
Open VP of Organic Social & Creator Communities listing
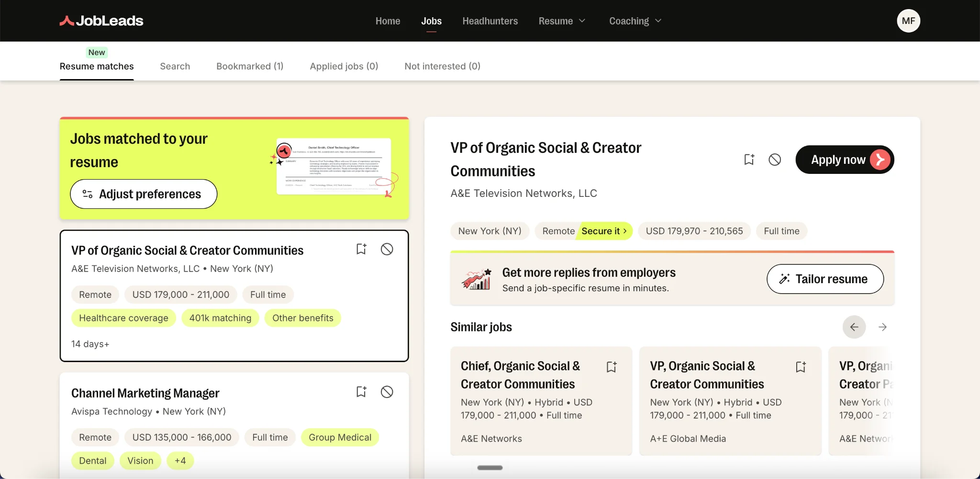point(187,251)
